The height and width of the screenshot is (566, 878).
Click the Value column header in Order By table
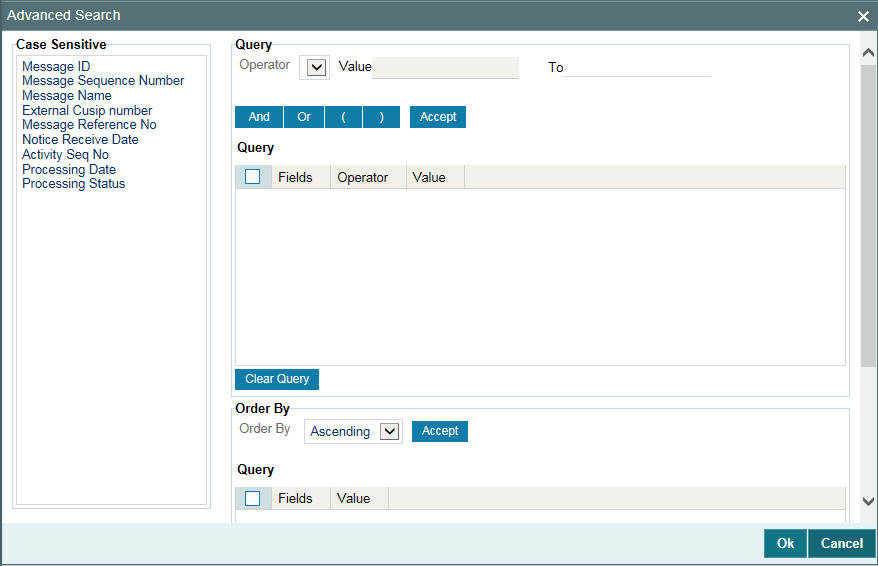[359, 498]
